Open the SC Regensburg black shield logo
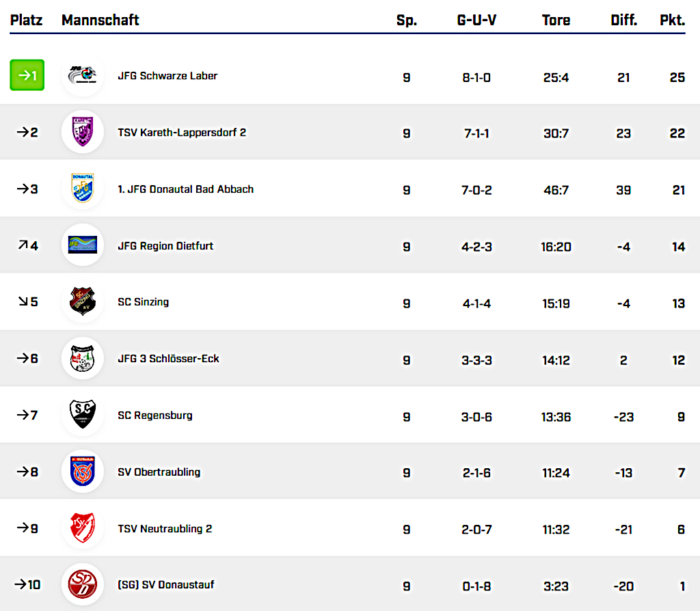Image resolution: width=700 pixels, height=611 pixels. point(83,415)
